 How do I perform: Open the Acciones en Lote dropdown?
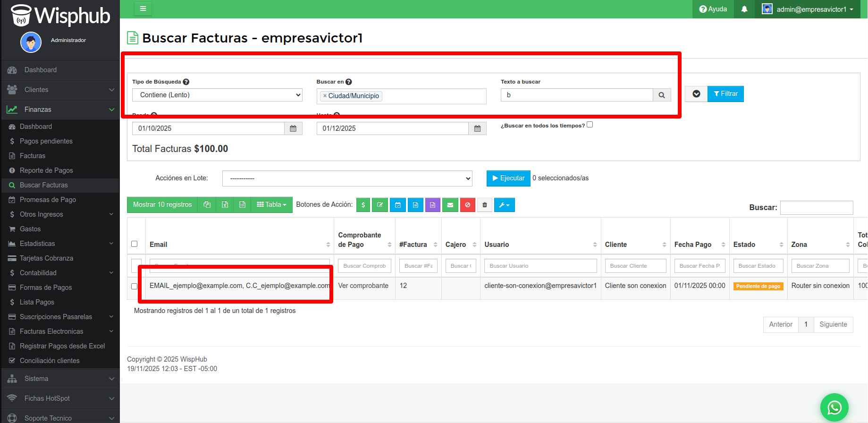click(x=347, y=178)
